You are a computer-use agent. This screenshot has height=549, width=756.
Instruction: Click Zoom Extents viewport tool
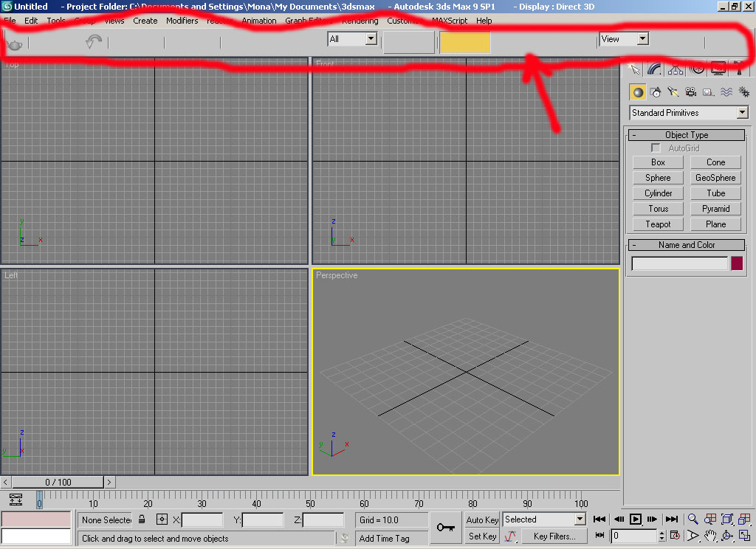click(727, 519)
